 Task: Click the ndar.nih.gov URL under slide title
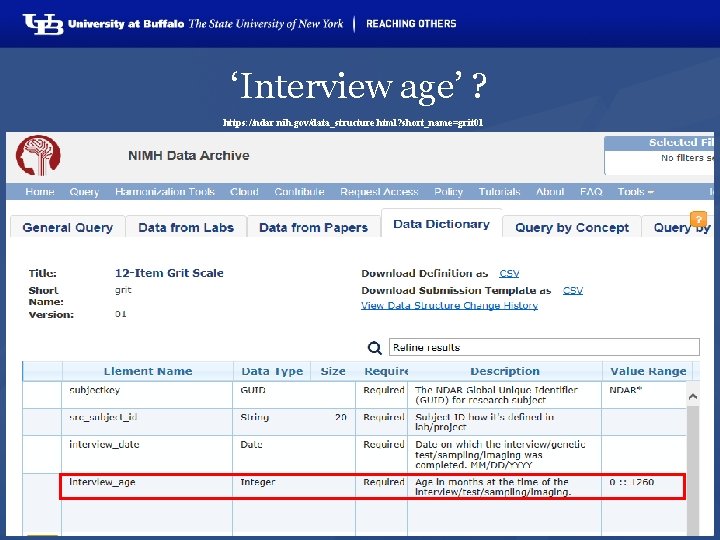coord(353,123)
